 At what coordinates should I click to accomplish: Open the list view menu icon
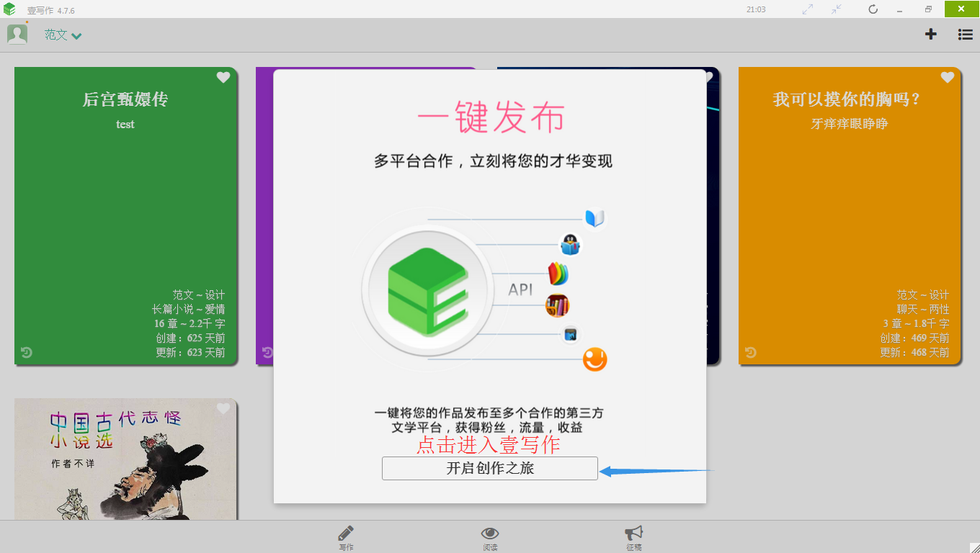(x=966, y=34)
